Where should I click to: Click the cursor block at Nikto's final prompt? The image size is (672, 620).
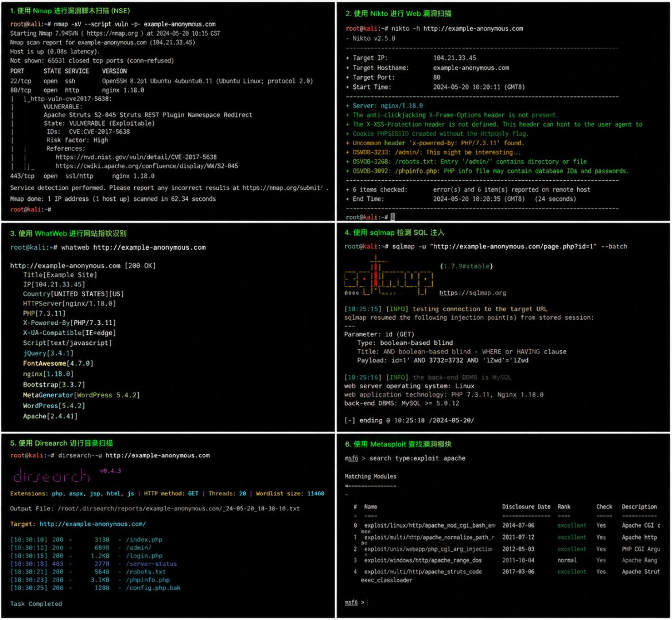(393, 217)
